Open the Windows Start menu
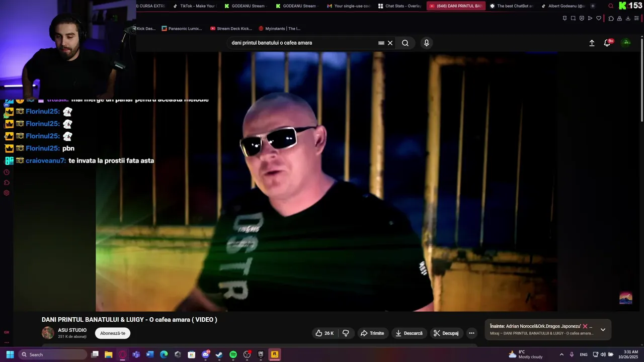This screenshot has width=644, height=362. coord(10,354)
